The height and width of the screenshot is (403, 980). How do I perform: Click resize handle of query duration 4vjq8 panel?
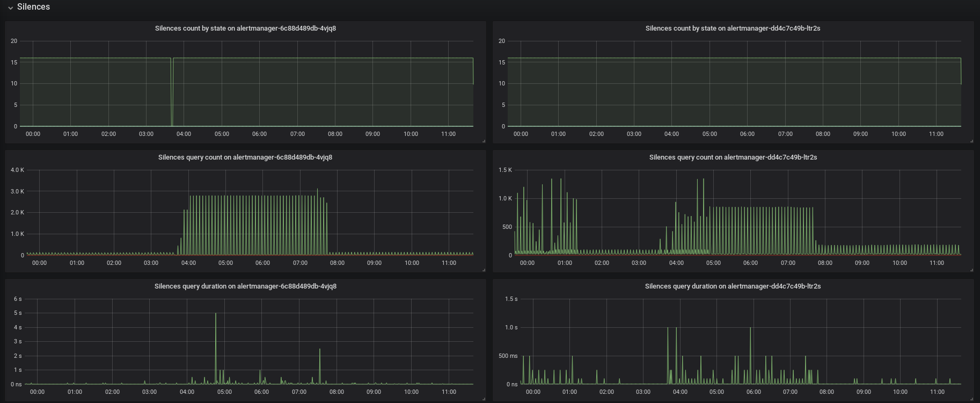(x=484, y=399)
